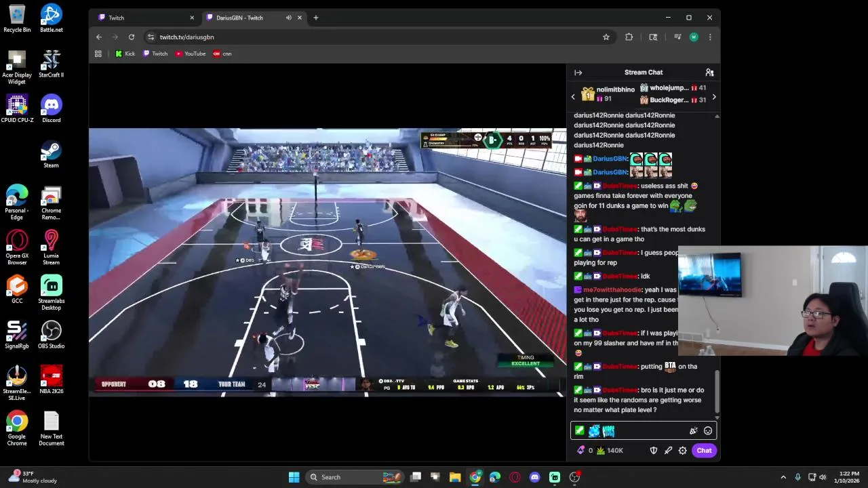View site information icon in address bar
This screenshot has height=488, width=868.
151,37
